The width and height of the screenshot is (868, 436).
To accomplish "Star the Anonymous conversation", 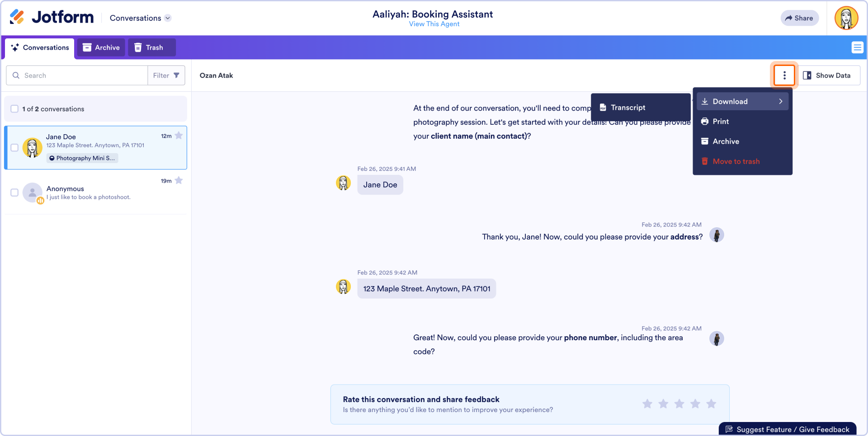I will tap(179, 181).
